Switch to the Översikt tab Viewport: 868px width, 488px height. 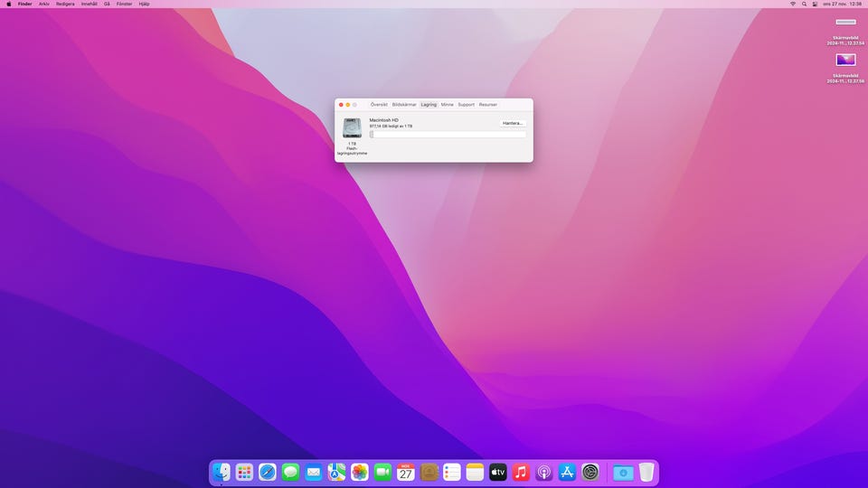[x=379, y=105]
